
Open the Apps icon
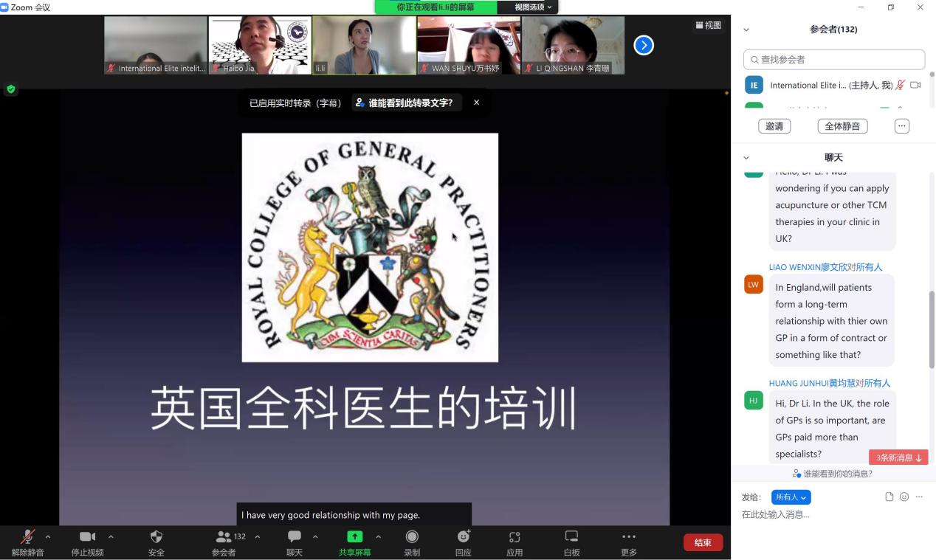515,537
